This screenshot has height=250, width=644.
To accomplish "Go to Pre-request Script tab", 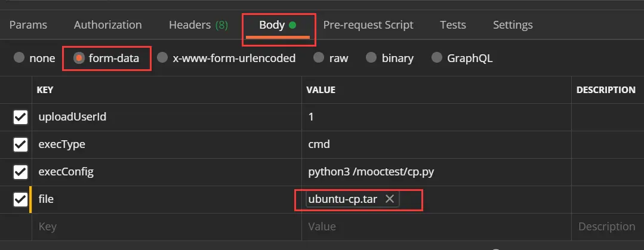I will pyautogui.click(x=368, y=25).
